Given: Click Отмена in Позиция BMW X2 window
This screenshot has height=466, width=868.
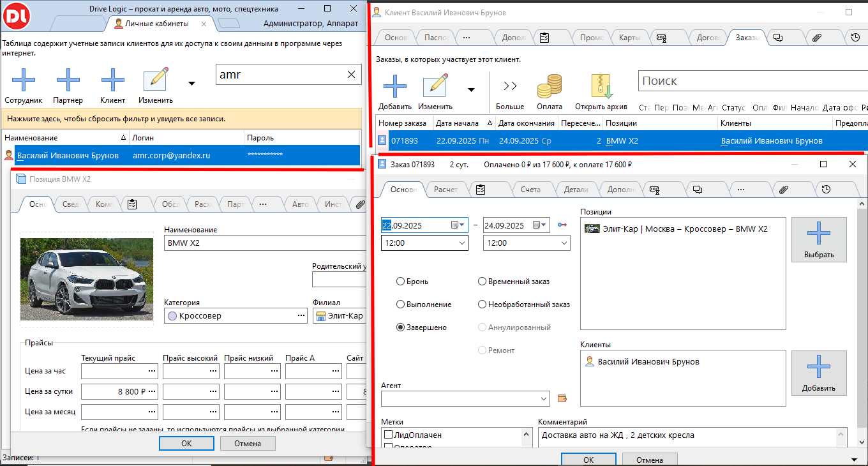Looking at the screenshot, I should pyautogui.click(x=248, y=443).
